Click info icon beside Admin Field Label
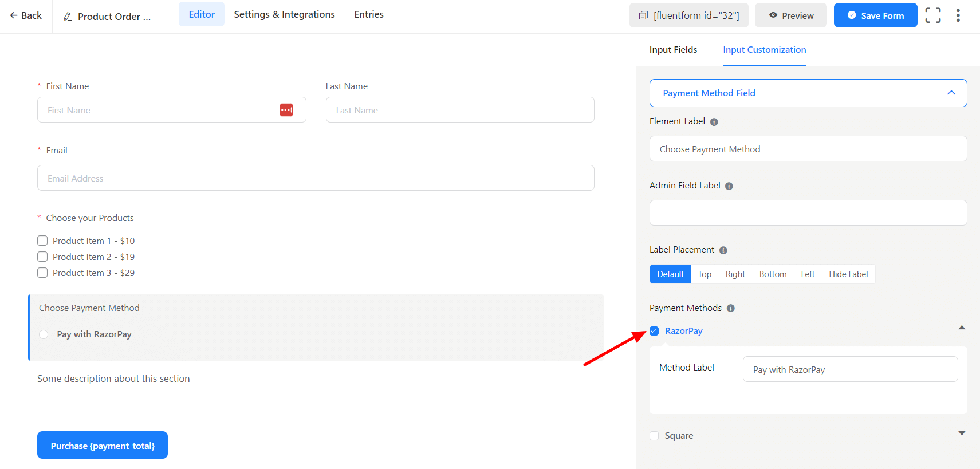 729,186
